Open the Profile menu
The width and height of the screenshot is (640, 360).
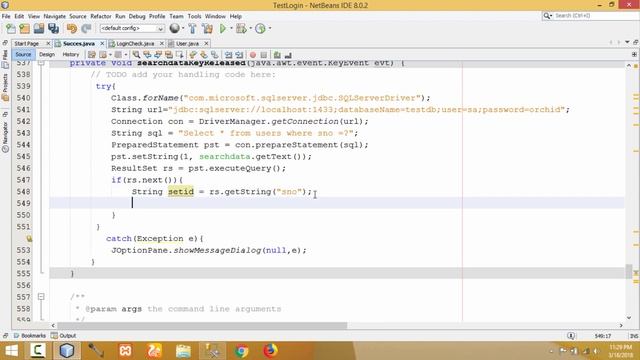(x=157, y=16)
